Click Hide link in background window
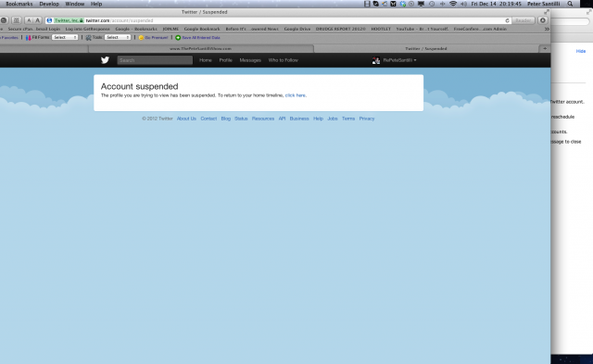The image size is (593, 364). 581,51
